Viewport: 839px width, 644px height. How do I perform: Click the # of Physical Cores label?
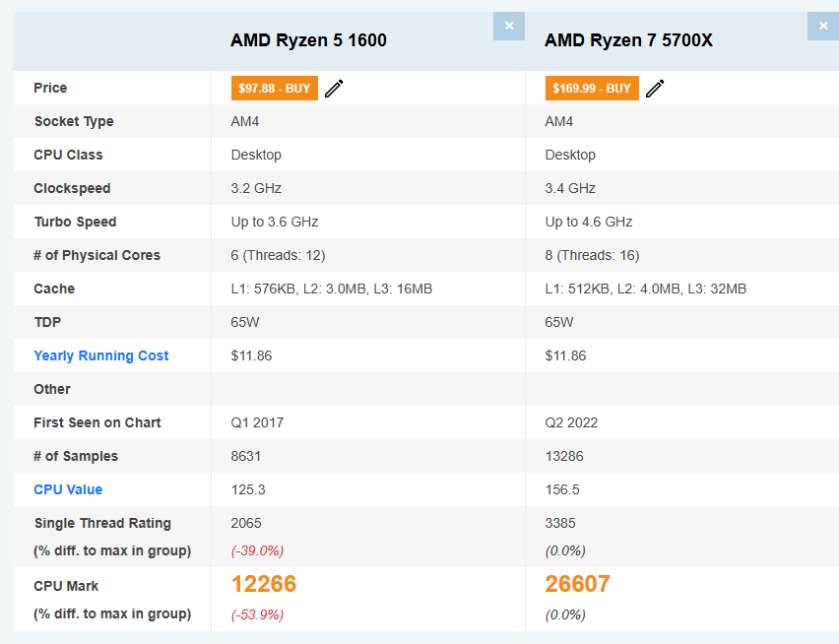[97, 255]
